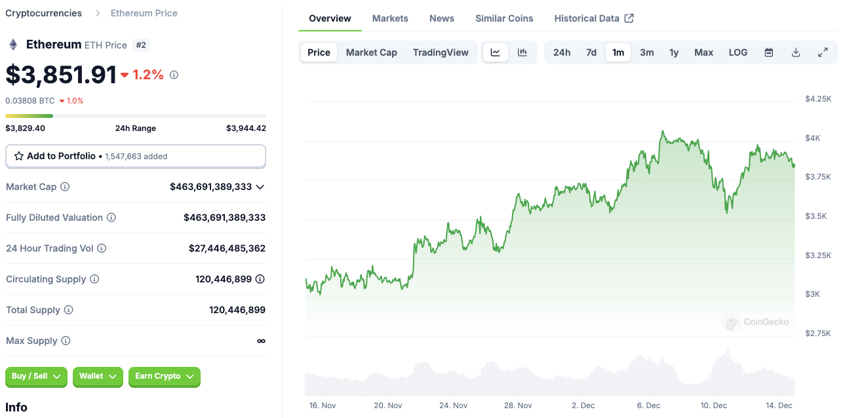This screenshot has height=418, width=868.
Task: Click the Total Supply 120,446,899 value
Action: point(237,310)
